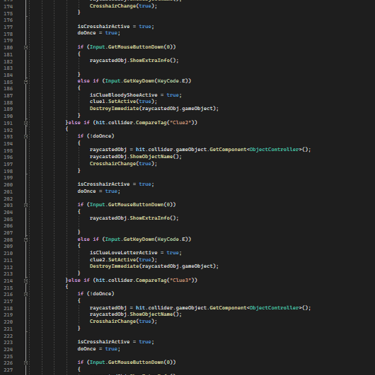This screenshot has width=375, height=375.
Task: Click ObjectController type on line 195
Action: [274, 149]
